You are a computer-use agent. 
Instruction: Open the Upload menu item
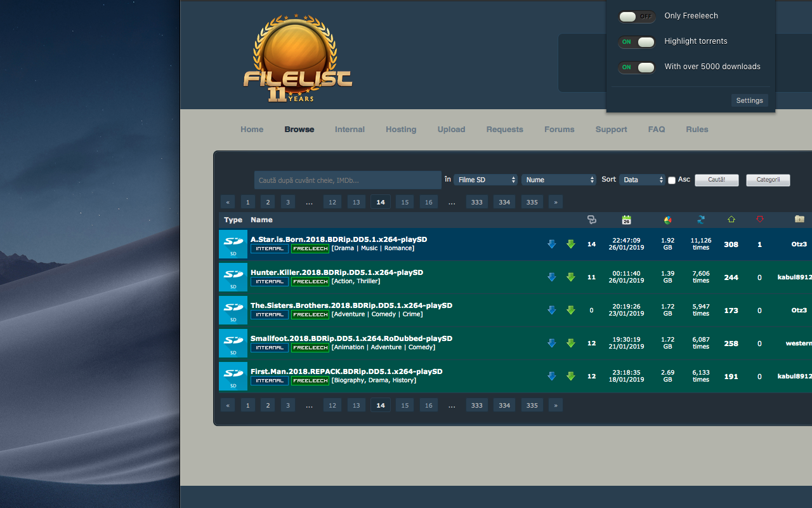(x=451, y=130)
